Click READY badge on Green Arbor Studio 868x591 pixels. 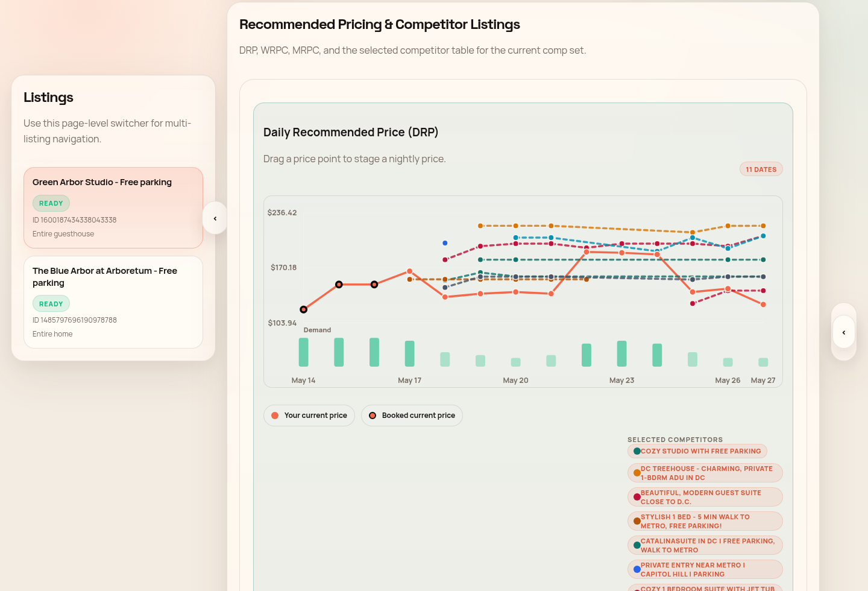51,203
